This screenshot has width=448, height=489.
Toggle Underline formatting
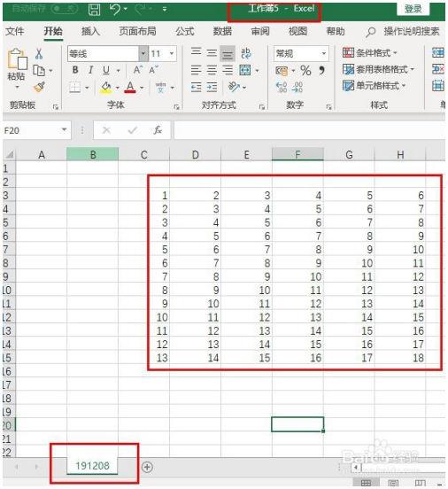(106, 70)
